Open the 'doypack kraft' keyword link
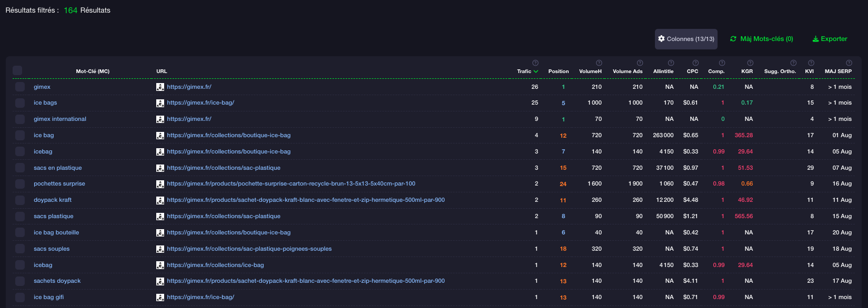Screen dimensions: 868x308 pyautogui.click(x=53, y=200)
